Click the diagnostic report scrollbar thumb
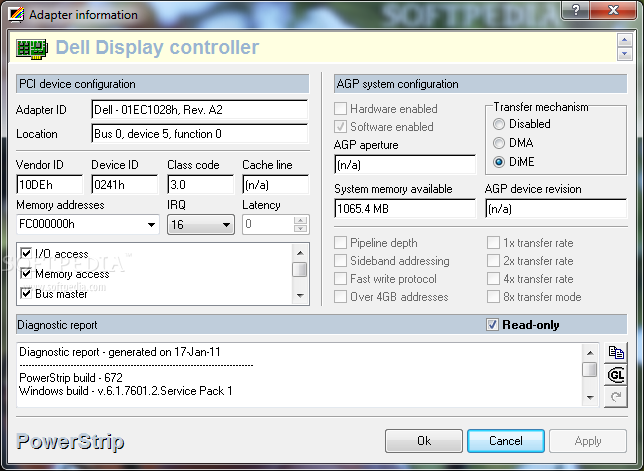644x471 pixels. pos(590,369)
